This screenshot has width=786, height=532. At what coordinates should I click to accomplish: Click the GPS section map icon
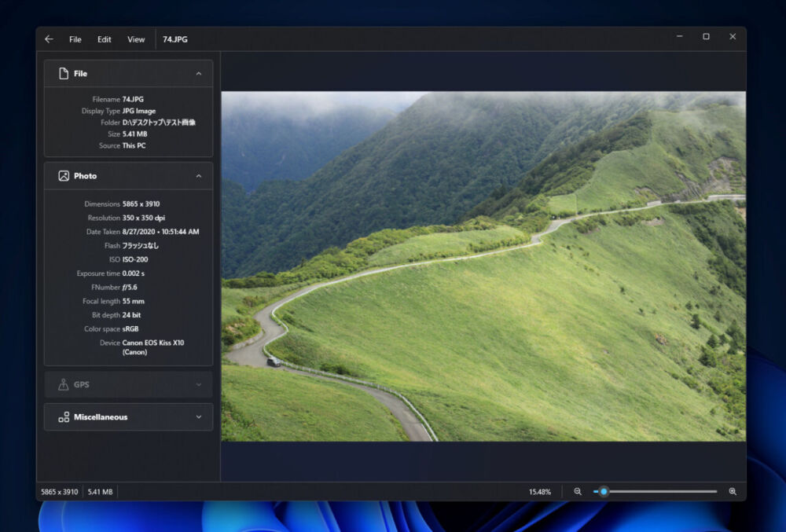[x=64, y=385]
